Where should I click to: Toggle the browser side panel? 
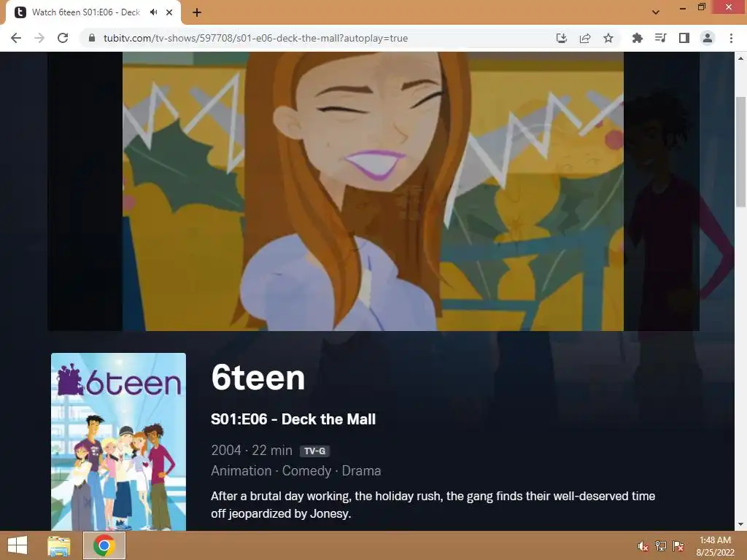(684, 38)
